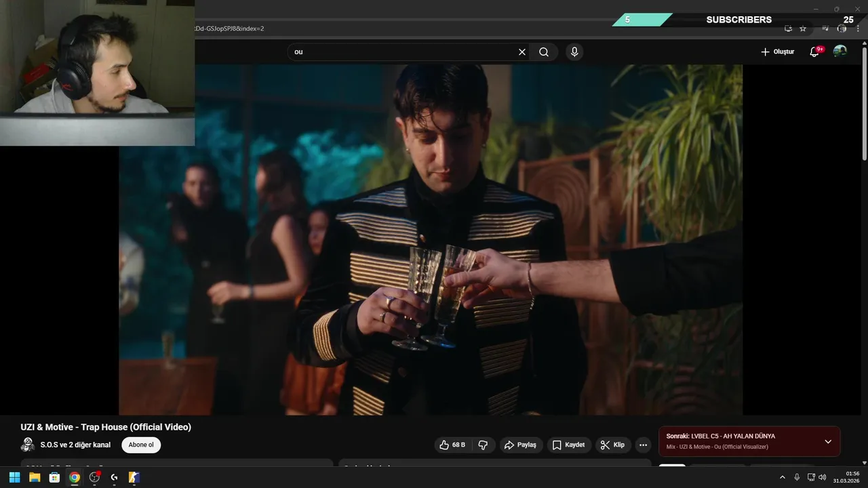The height and width of the screenshot is (488, 868).
Task: Dislike the Trap House video
Action: click(x=484, y=445)
